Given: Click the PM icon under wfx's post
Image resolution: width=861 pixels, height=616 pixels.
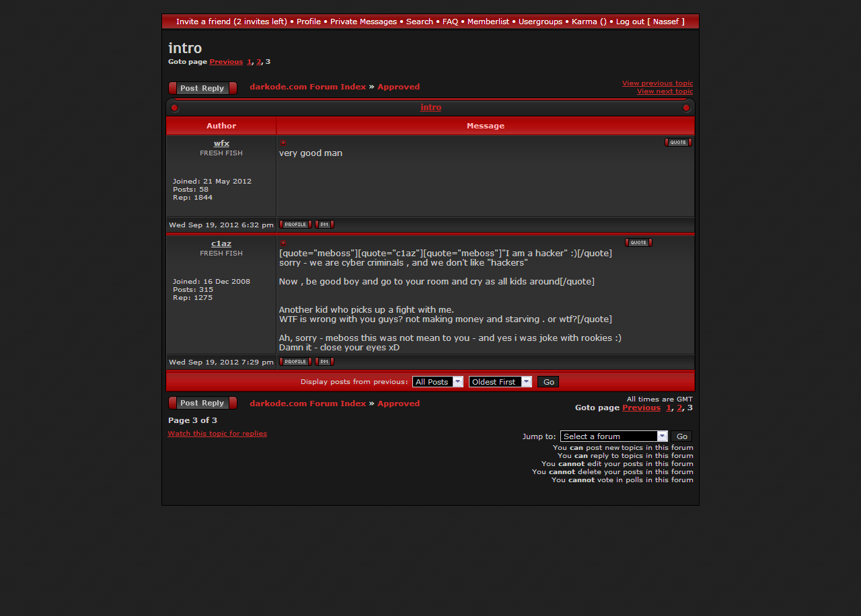Looking at the screenshot, I should tap(324, 225).
